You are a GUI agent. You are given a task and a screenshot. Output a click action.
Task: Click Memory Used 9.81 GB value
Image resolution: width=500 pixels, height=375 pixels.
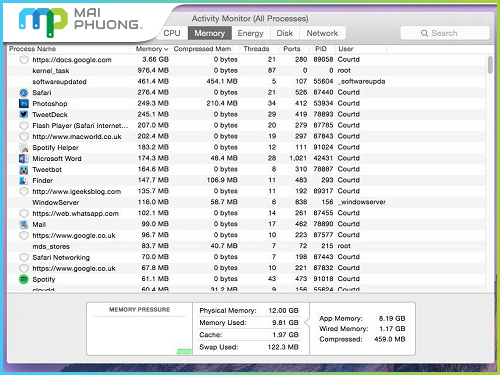point(285,323)
